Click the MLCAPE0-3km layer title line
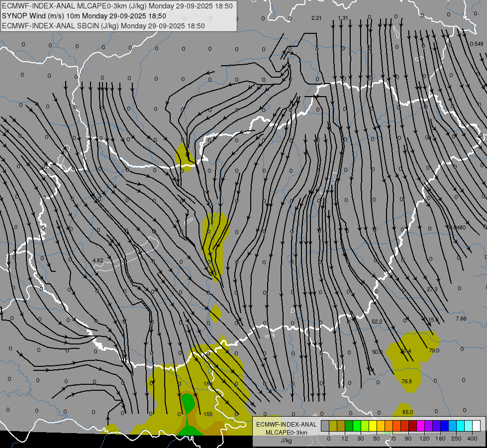Screen dimensions: 487x448 (x=118, y=6)
